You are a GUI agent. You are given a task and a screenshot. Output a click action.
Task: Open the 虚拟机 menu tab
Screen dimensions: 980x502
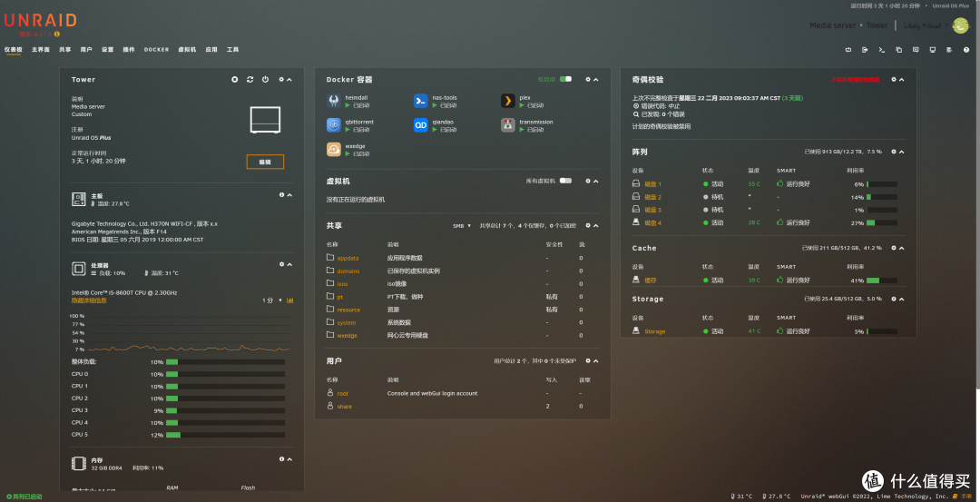pyautogui.click(x=187, y=49)
